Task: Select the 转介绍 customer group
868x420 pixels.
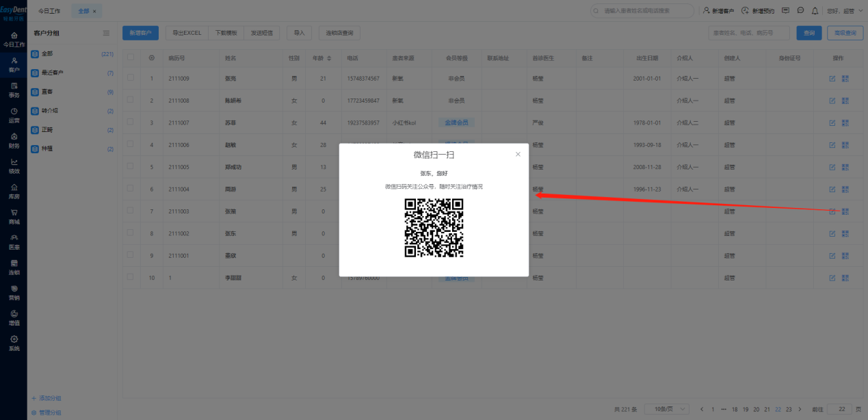Action: pos(72,111)
